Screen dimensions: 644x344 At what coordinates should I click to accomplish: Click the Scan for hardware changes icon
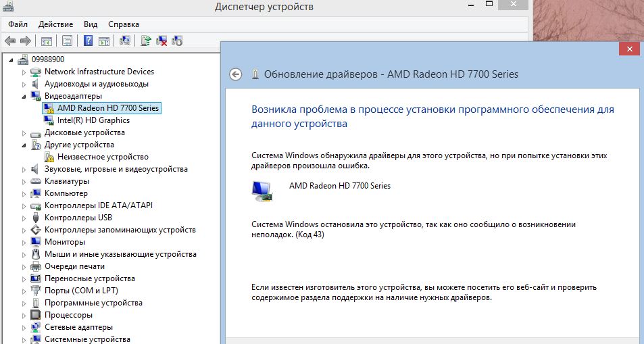point(125,41)
